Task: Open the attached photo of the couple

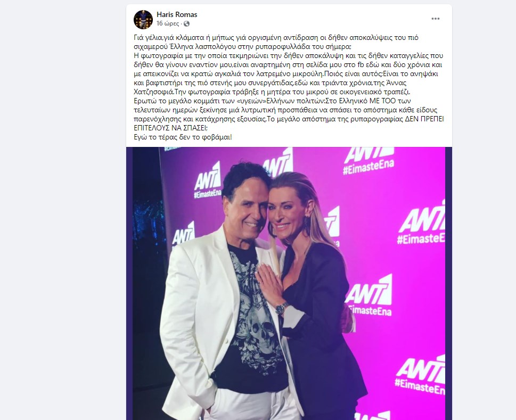Action: tap(289, 284)
